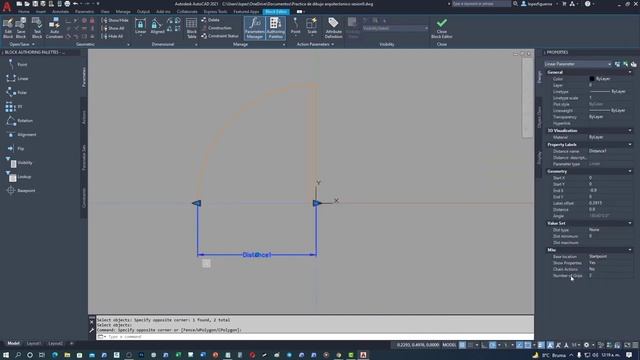640x360 pixels.
Task: Select the Block Editor ribbon tab
Action: coord(276,12)
